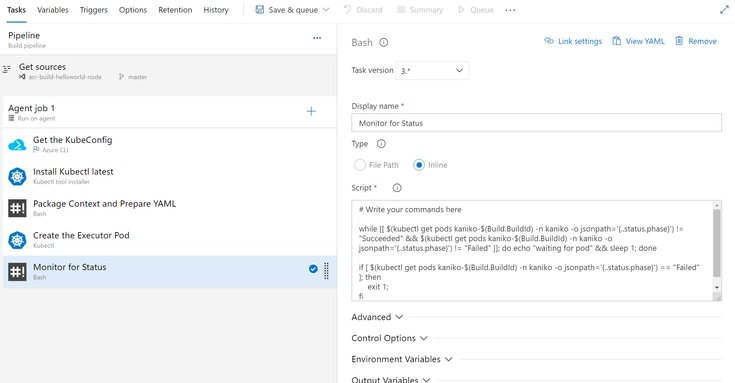This screenshot has height=383, width=735.
Task: Click the drag handle on Monitor for Status task
Action: [x=326, y=271]
